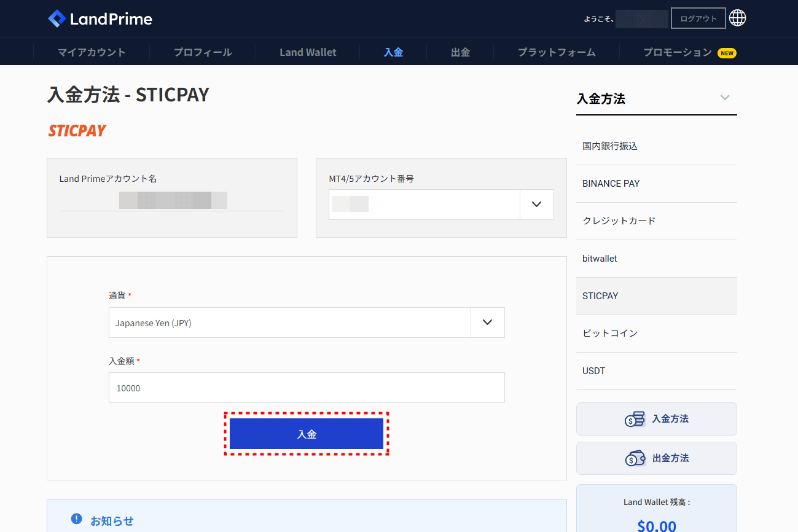
Task: Choose BINANCE PAY deposit method
Action: (657, 184)
